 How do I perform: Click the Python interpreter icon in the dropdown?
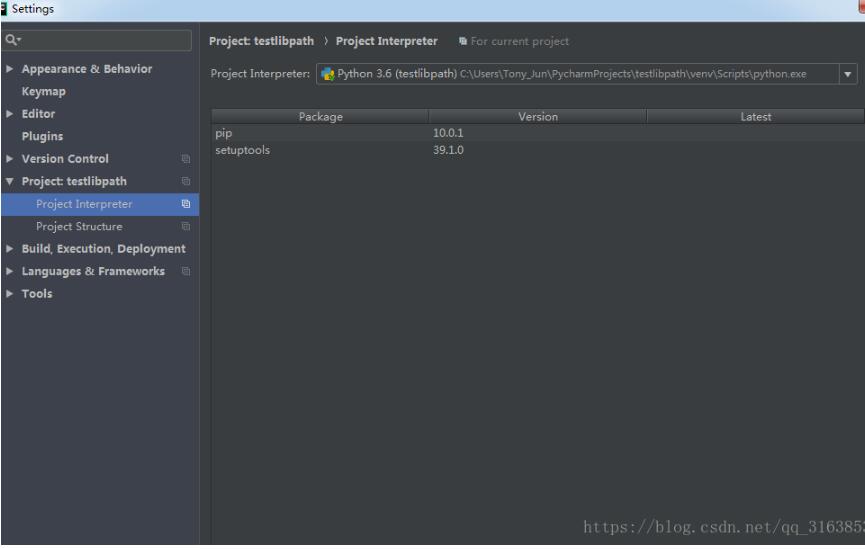pyautogui.click(x=328, y=74)
